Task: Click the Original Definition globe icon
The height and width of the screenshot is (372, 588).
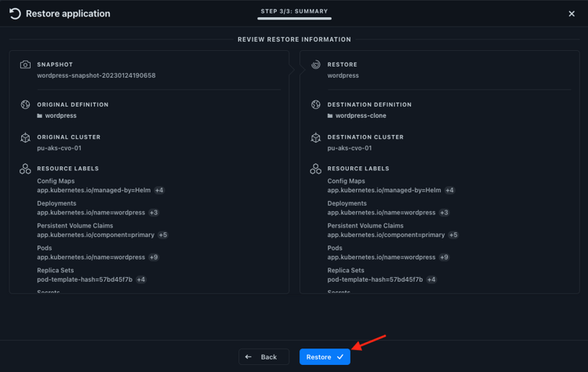Action: click(25, 104)
